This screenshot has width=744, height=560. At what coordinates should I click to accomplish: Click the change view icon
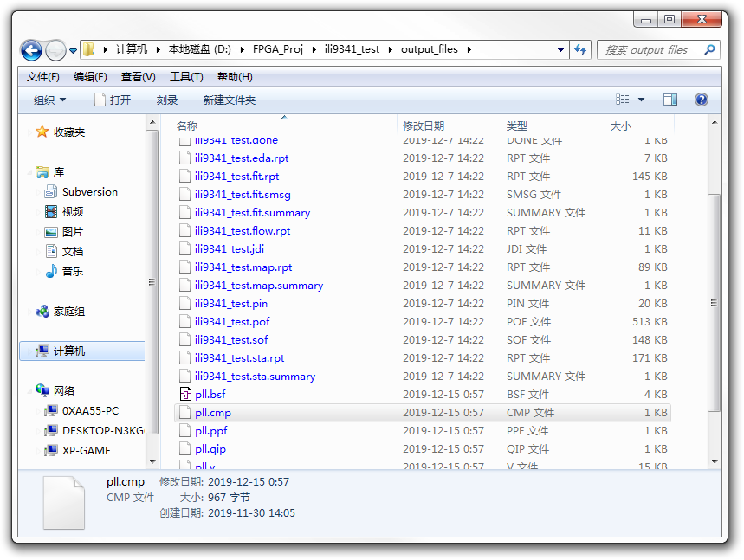coord(623,100)
